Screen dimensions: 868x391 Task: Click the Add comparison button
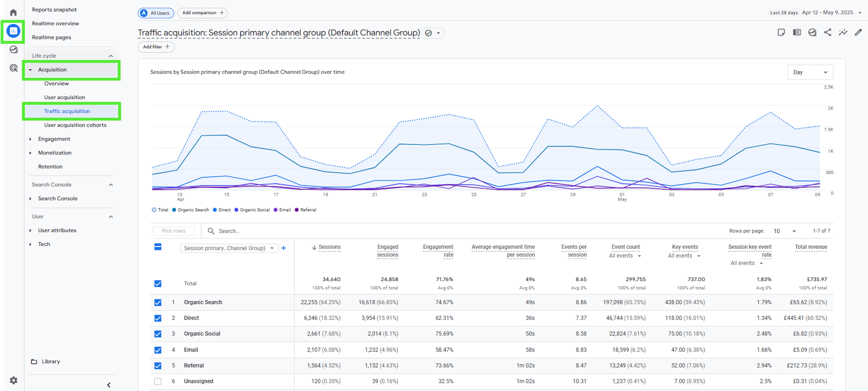click(203, 13)
